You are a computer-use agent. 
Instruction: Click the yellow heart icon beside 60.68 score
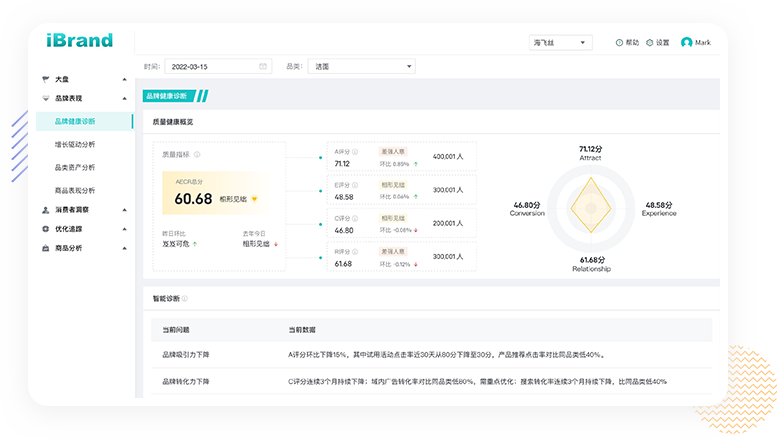[x=255, y=199]
